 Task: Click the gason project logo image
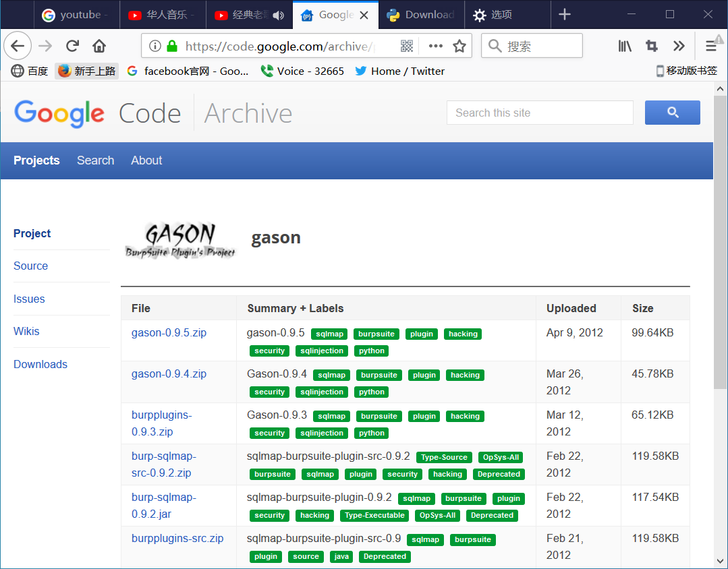pos(180,240)
